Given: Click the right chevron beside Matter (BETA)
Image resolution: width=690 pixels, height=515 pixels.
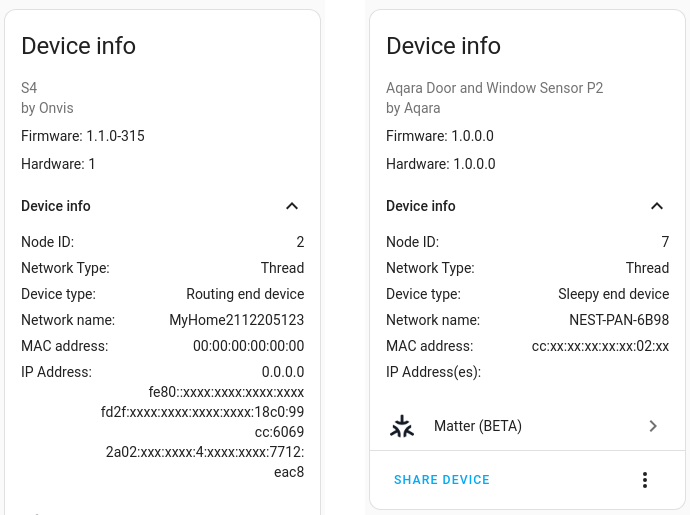Looking at the screenshot, I should (x=653, y=426).
